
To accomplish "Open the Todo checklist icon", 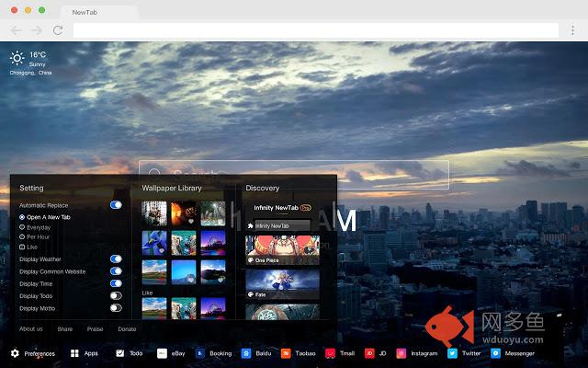I will tap(119, 353).
